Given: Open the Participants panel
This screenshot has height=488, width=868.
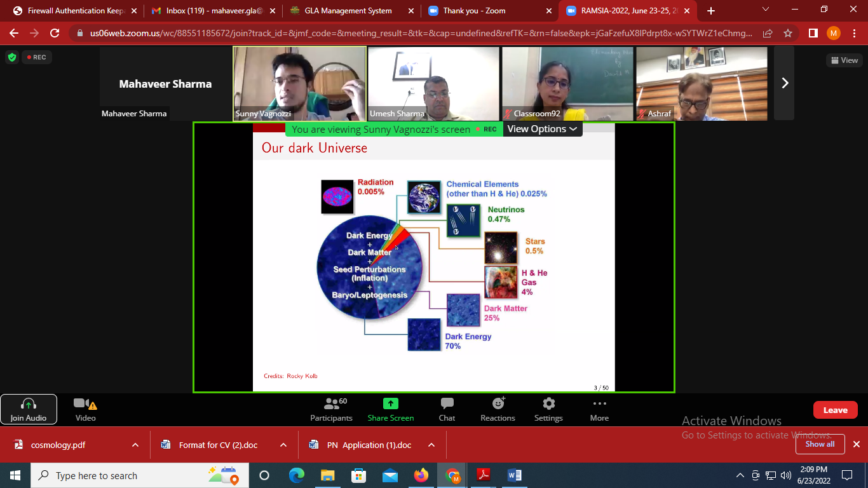Looking at the screenshot, I should [331, 409].
